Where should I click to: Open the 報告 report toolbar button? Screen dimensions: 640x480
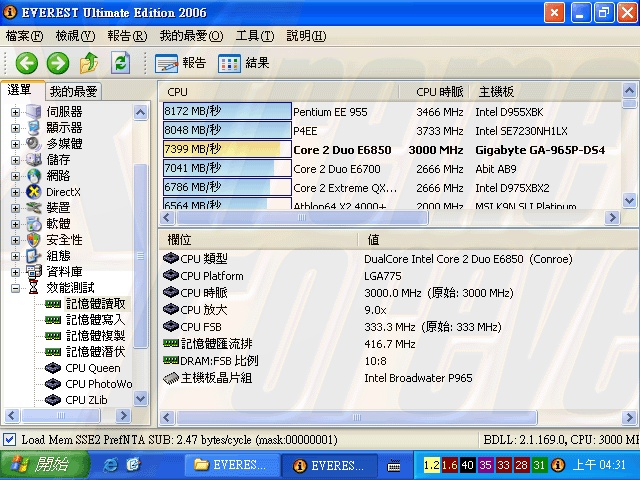181,63
